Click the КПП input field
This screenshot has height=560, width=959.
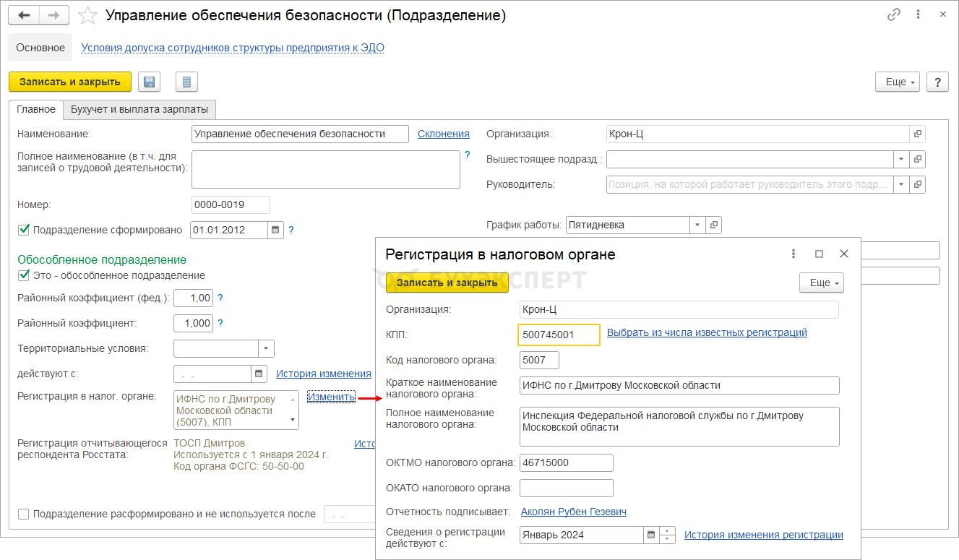559,335
